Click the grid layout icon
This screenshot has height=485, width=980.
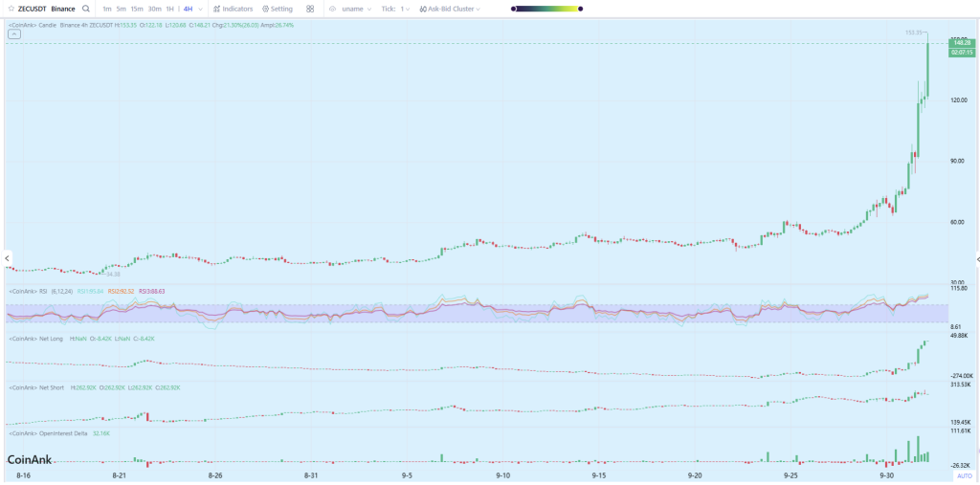click(310, 9)
